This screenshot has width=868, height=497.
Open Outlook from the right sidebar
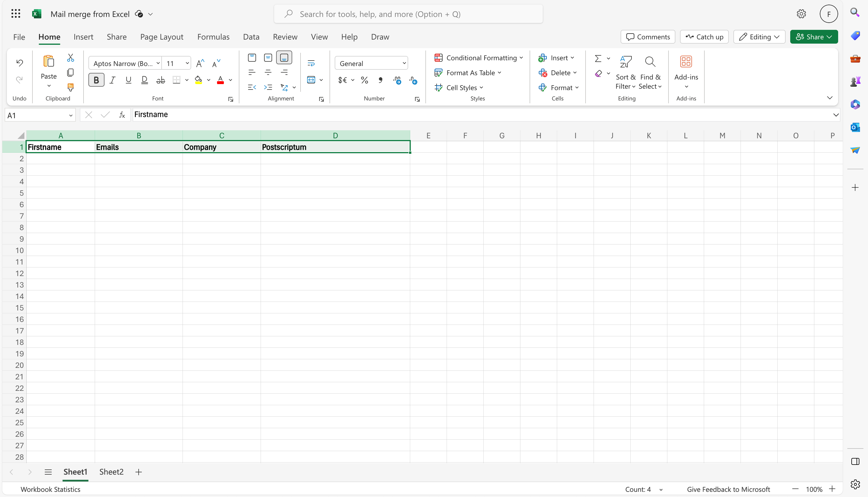coord(855,128)
